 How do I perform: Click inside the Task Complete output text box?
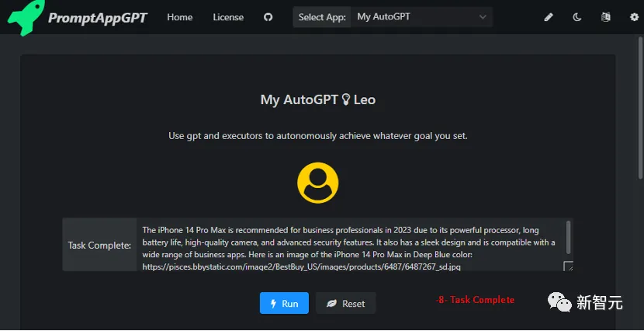click(x=355, y=245)
